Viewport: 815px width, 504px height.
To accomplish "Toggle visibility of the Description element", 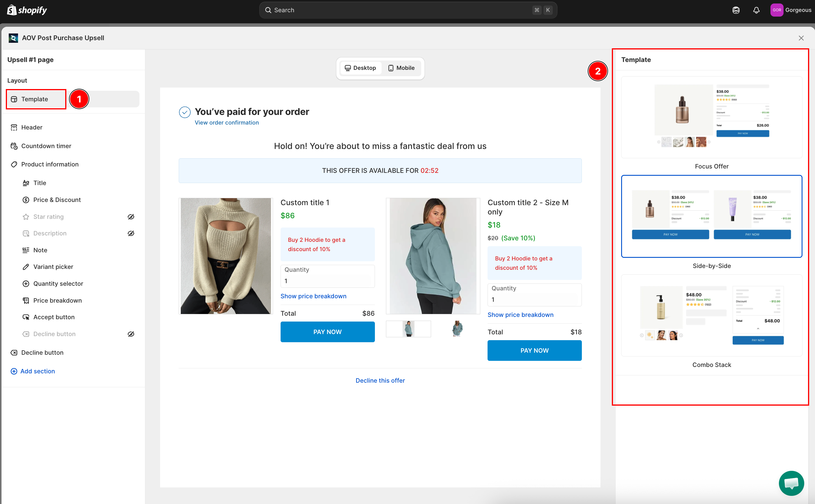I will click(x=131, y=233).
